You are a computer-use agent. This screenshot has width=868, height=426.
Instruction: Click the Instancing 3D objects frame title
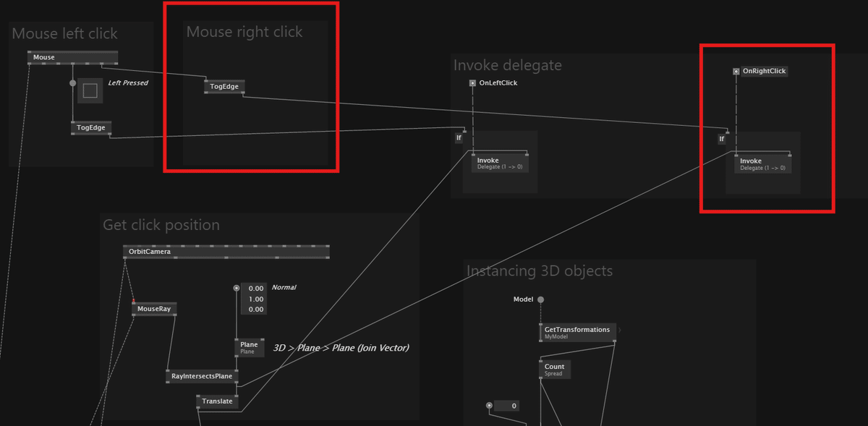(x=540, y=271)
